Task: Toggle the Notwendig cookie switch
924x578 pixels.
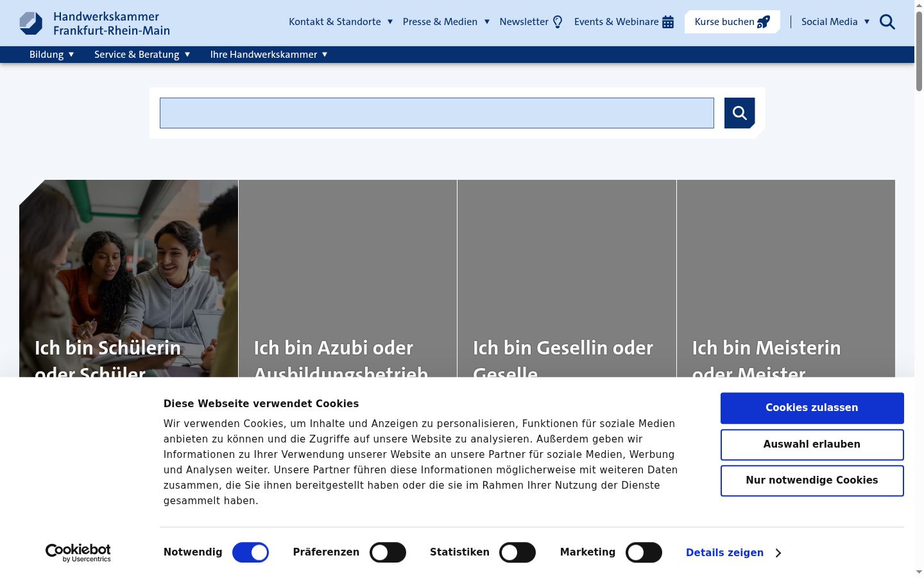Action: (250, 552)
